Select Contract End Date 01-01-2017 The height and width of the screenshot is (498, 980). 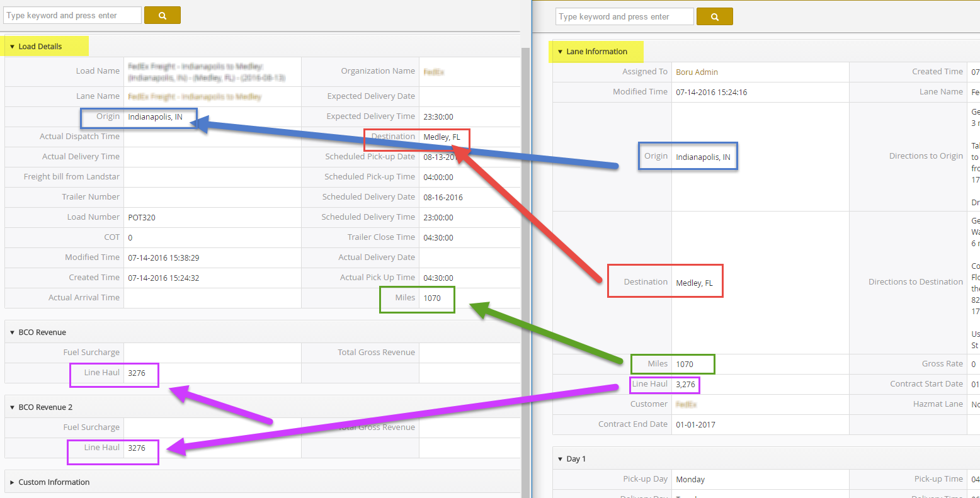pos(695,424)
